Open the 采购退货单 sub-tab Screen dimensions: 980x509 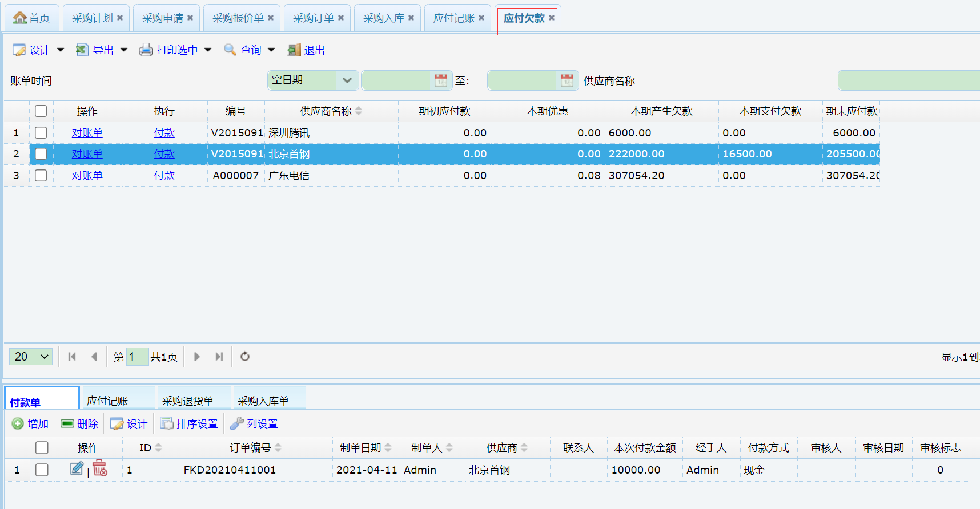(x=188, y=401)
